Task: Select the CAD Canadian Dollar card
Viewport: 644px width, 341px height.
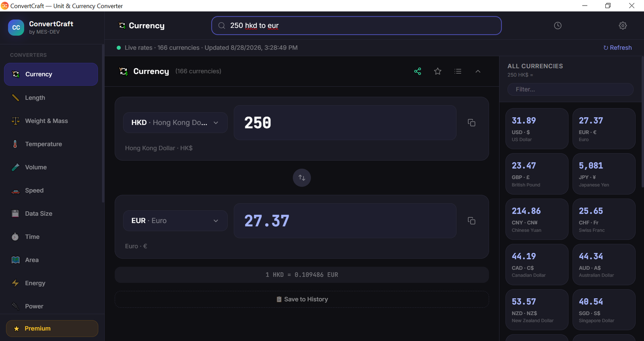Action: (x=537, y=264)
